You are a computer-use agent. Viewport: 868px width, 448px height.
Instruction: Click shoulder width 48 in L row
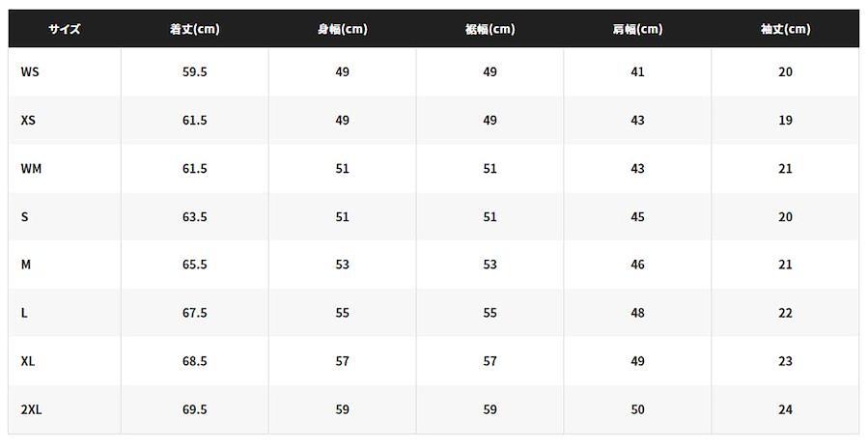pos(637,313)
